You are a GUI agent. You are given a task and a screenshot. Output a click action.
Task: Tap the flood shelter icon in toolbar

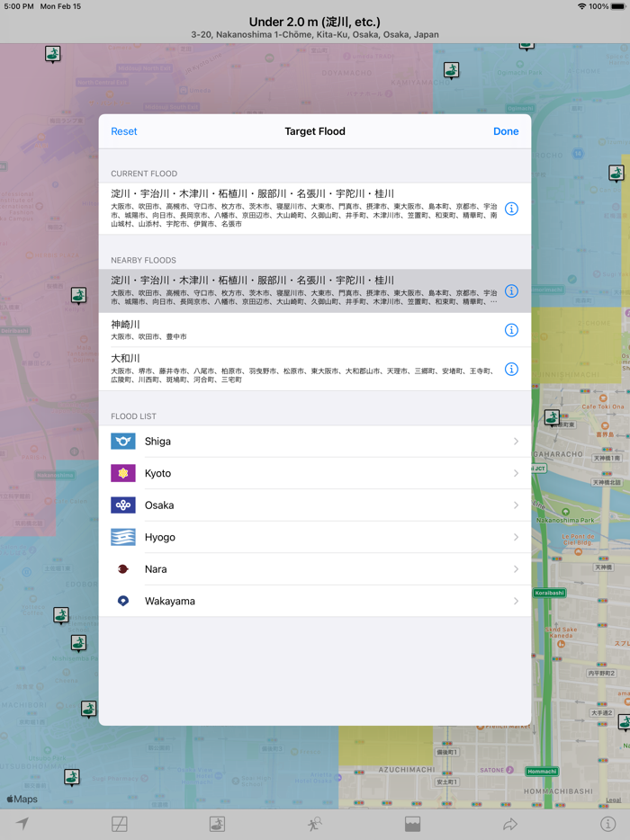click(x=217, y=824)
